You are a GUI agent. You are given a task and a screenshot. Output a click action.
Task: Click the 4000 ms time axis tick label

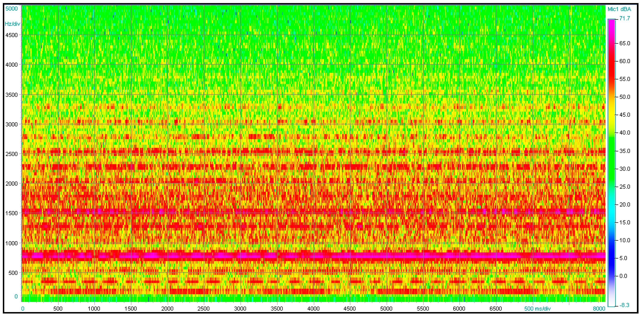pos(313,308)
